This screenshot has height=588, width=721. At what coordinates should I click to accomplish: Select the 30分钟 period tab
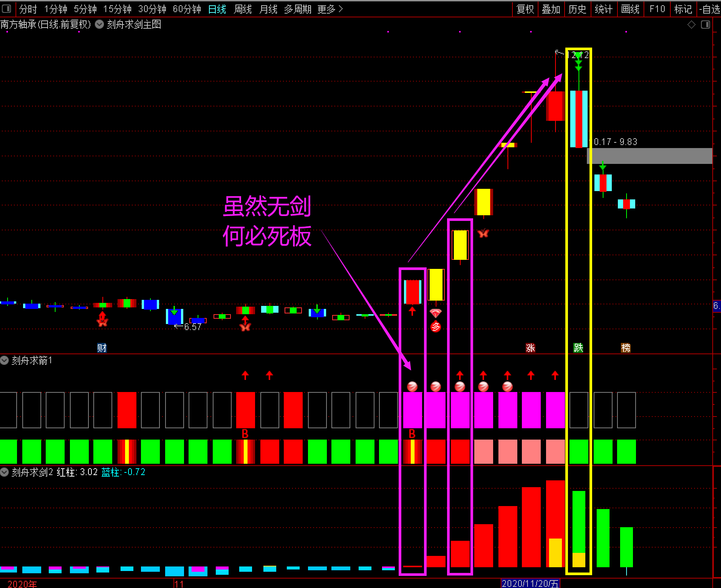(x=152, y=9)
